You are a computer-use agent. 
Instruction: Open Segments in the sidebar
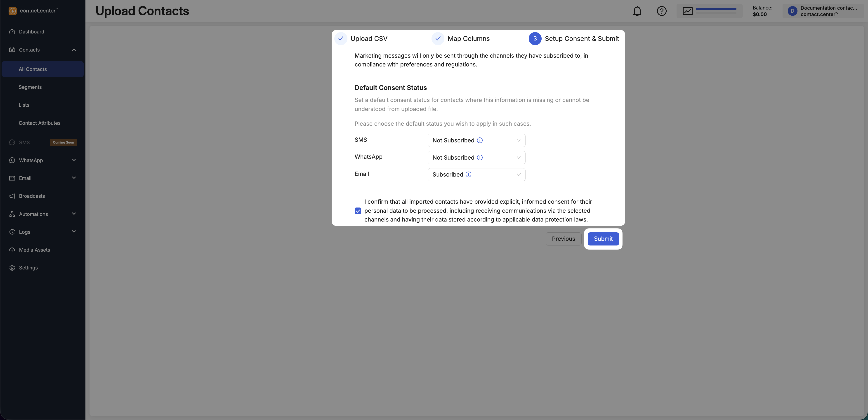click(30, 87)
